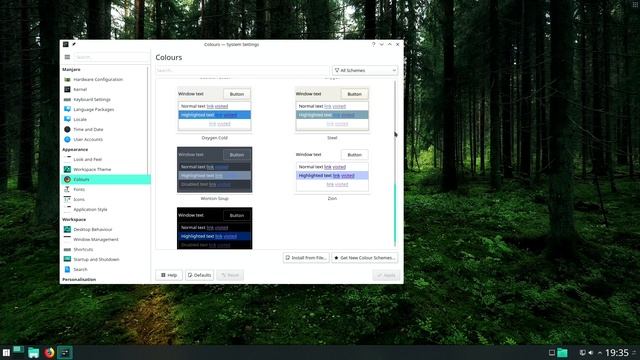Click the title bar help question mark
640x360 pixels.
373,44
